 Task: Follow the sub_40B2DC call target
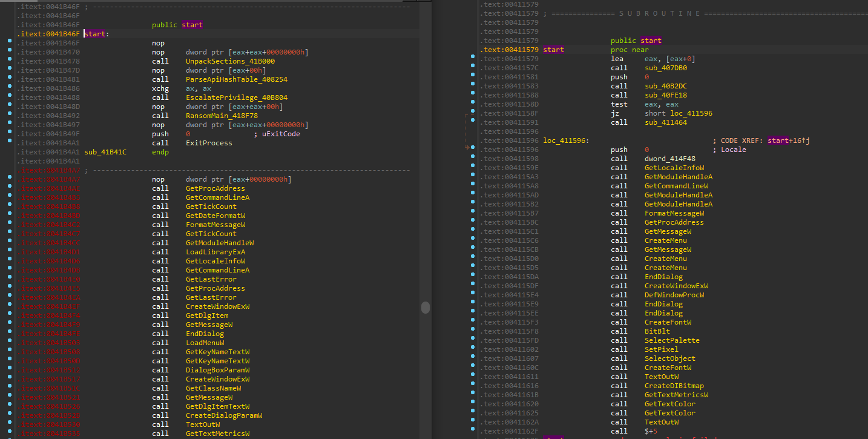665,86
